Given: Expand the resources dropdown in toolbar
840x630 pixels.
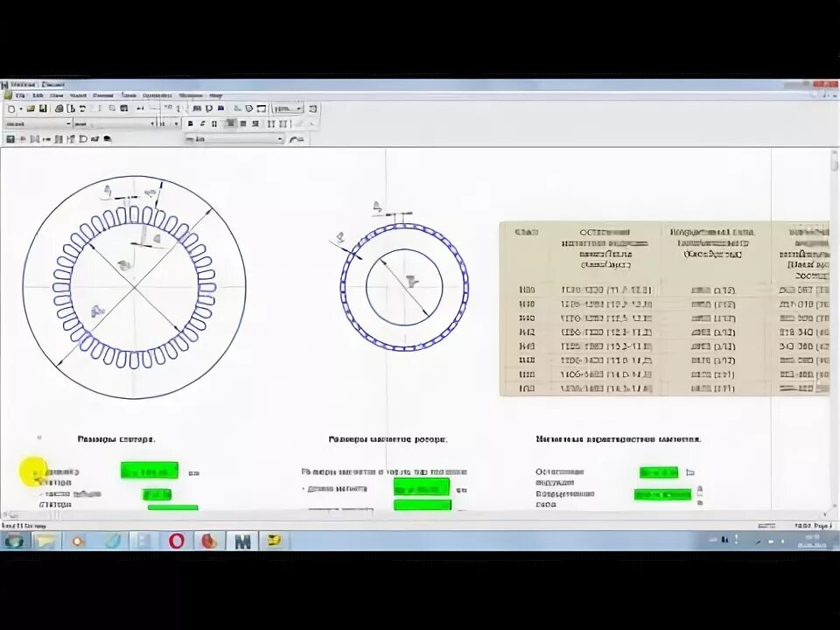Looking at the screenshot, I should [280, 139].
